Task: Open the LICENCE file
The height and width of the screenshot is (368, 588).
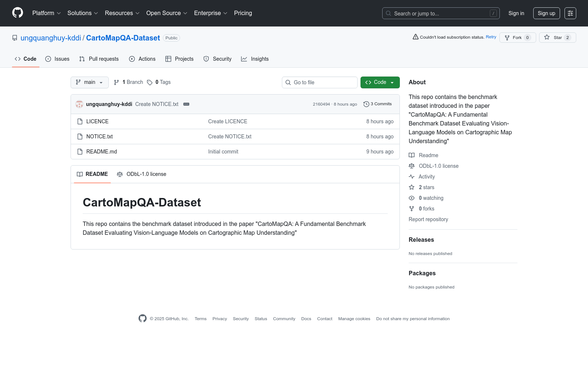Action: click(x=97, y=121)
